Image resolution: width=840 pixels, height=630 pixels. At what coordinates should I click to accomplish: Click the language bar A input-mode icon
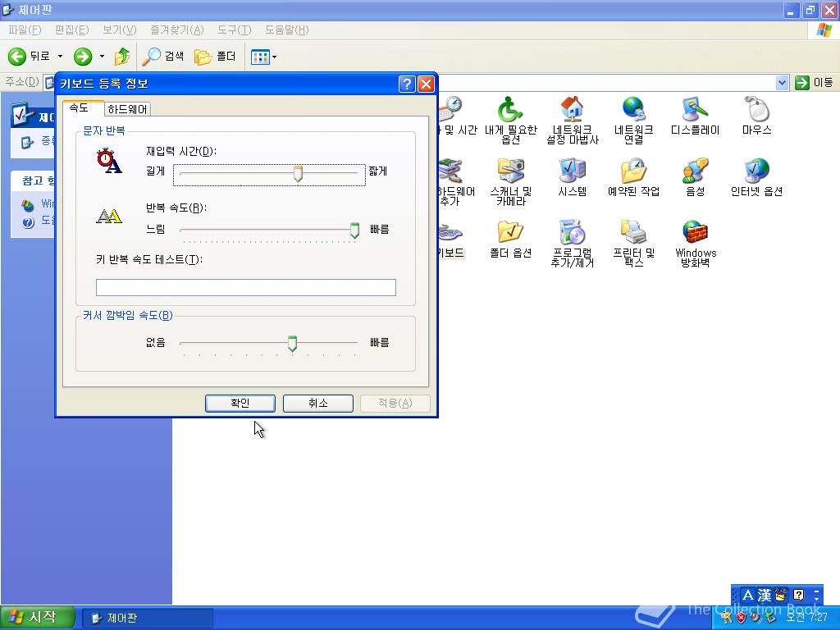point(748,595)
